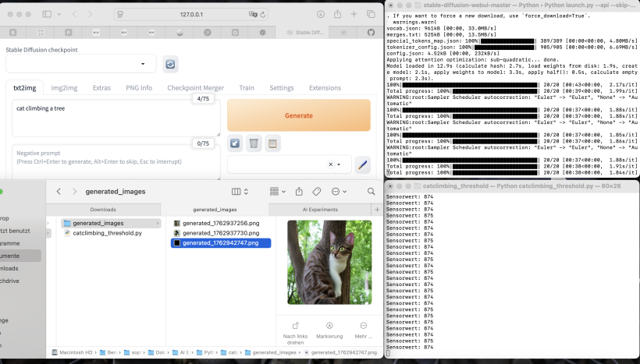Click the read generation parameters arrow icon

pos(235,143)
